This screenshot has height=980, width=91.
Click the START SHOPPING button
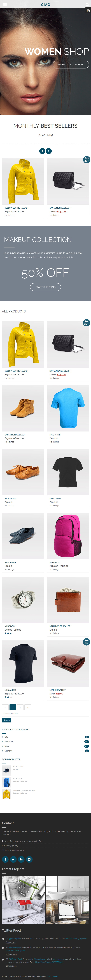click(x=45, y=287)
